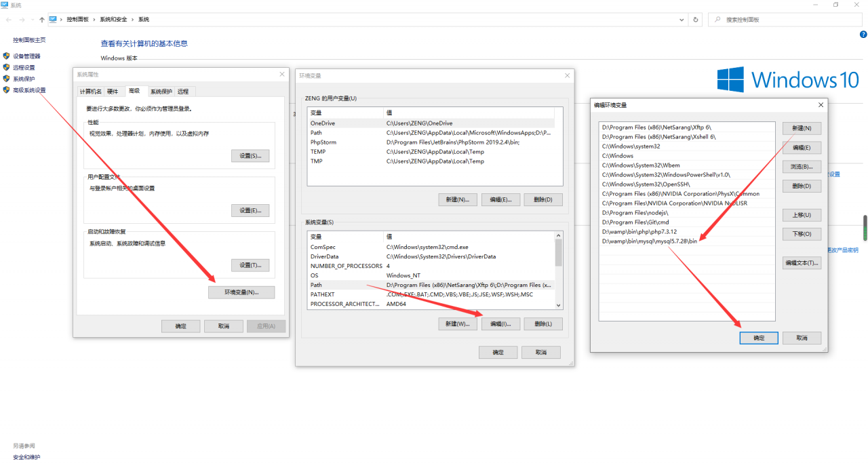This screenshot has width=868, height=470.
Task: Select the D:\wamp\bin\php\php7.3.12 path entry
Action: (629, 232)
